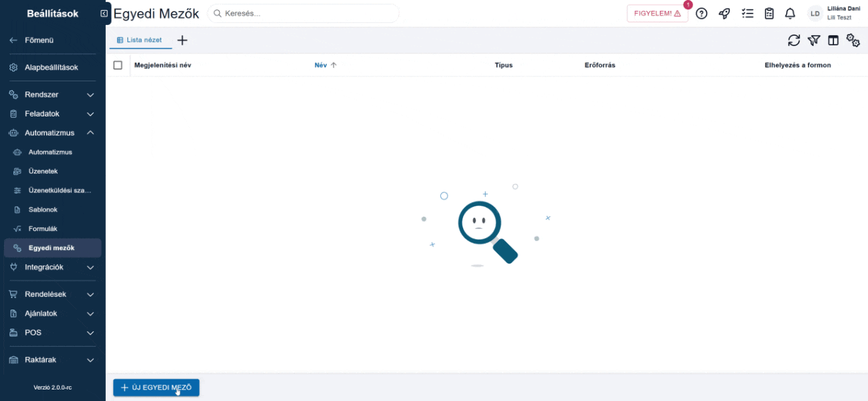
Task: Open the filter funnel icon
Action: coord(814,41)
